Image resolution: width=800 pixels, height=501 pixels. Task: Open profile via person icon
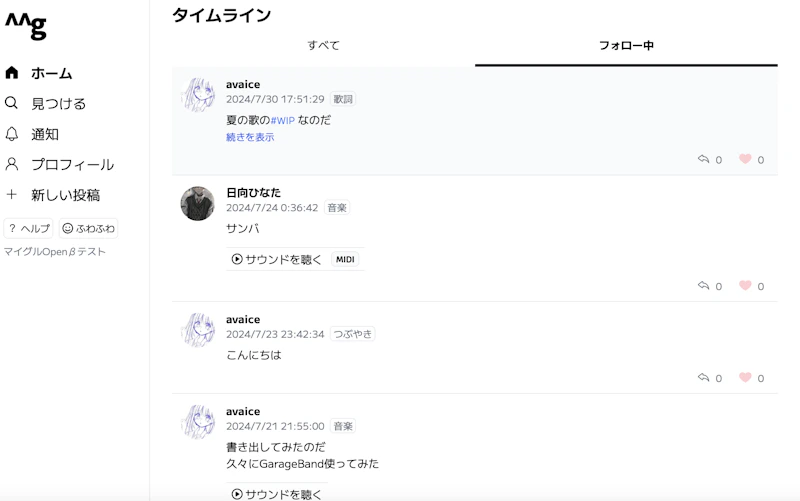12,164
